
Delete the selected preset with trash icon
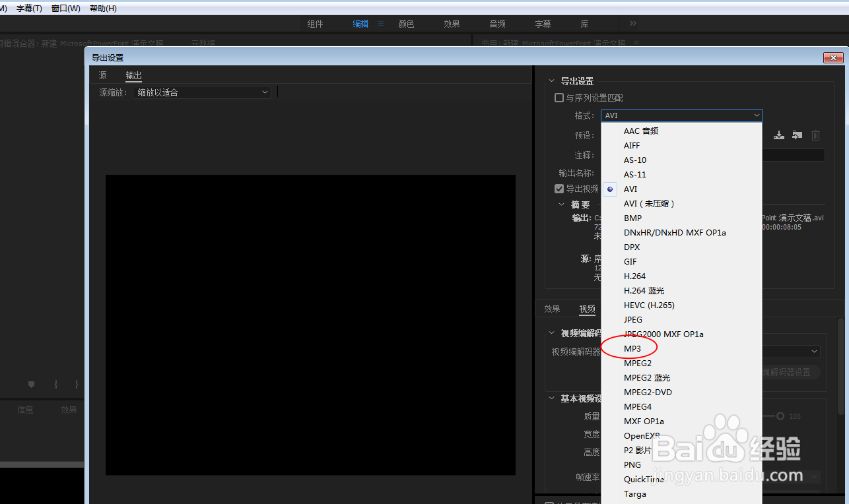point(815,135)
